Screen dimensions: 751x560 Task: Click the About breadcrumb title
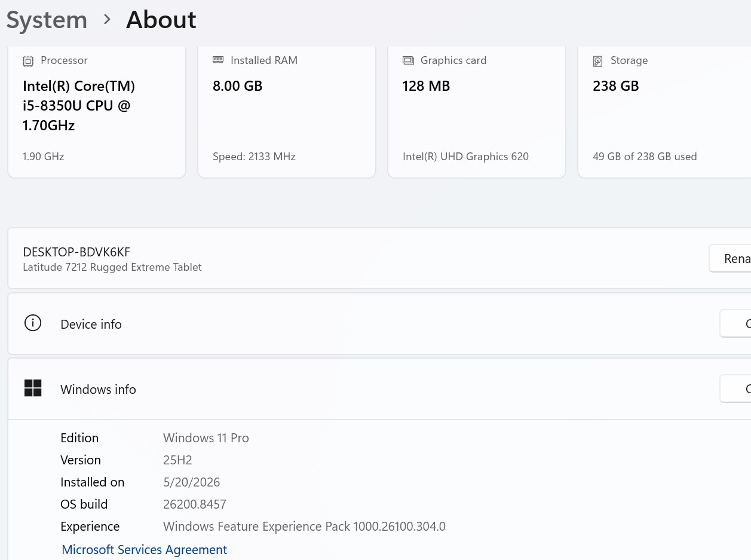tap(161, 20)
